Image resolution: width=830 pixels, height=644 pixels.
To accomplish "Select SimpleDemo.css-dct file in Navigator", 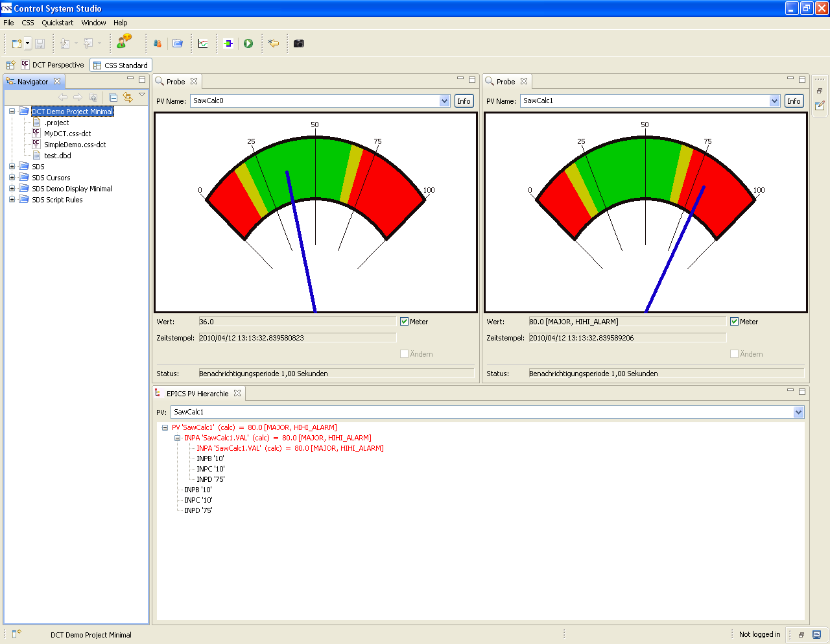I will [75, 145].
